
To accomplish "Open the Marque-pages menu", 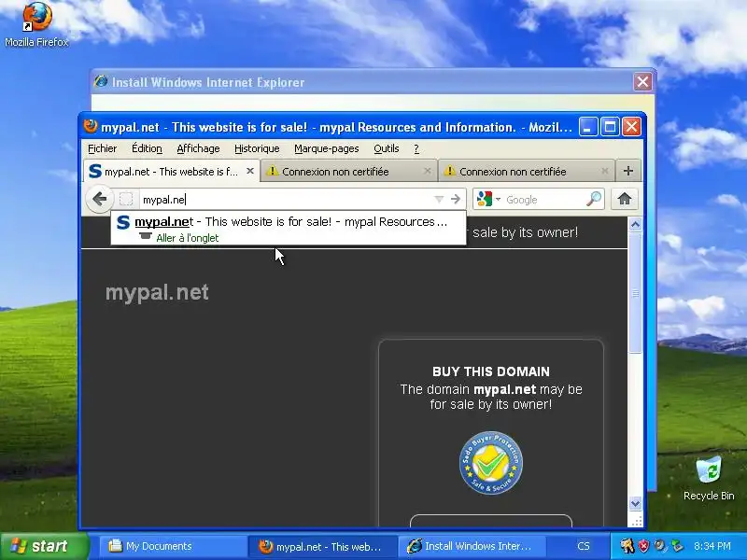I will pyautogui.click(x=326, y=148).
